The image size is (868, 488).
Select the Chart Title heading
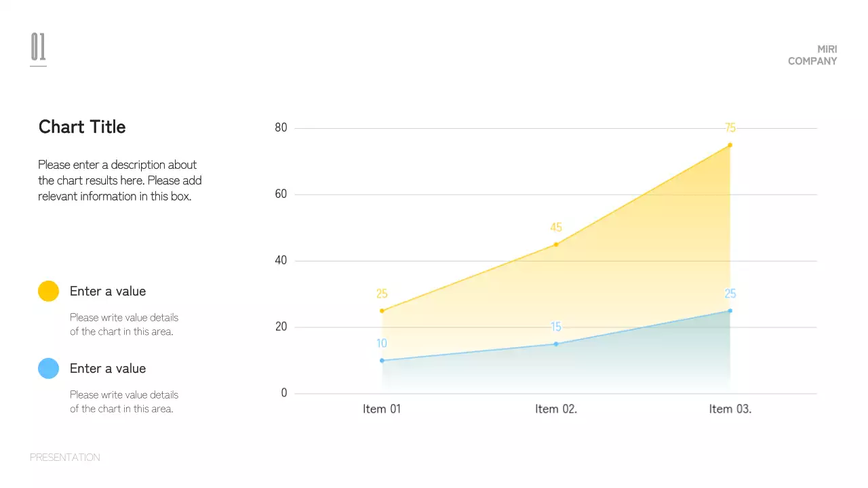[x=82, y=127]
